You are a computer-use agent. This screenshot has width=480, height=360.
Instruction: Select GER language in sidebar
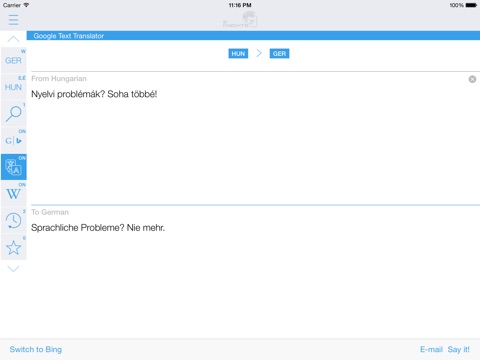tap(14, 60)
